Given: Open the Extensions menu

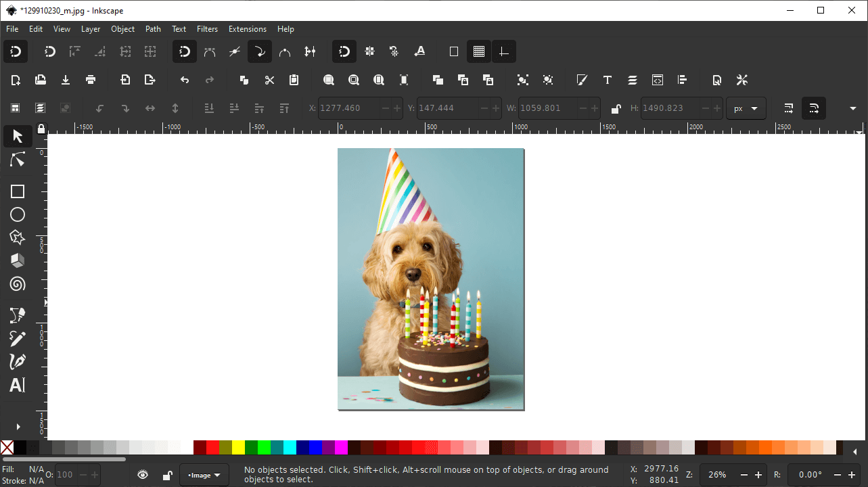Looking at the screenshot, I should (x=248, y=29).
